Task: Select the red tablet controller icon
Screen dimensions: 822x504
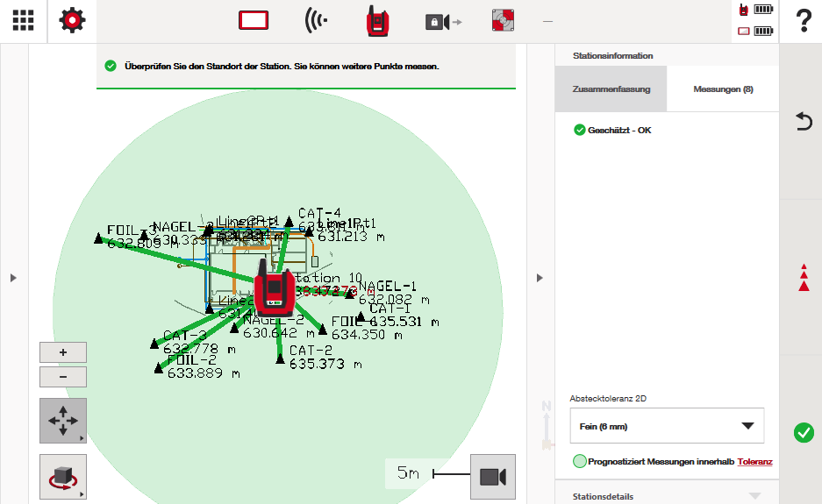Action: click(x=254, y=21)
